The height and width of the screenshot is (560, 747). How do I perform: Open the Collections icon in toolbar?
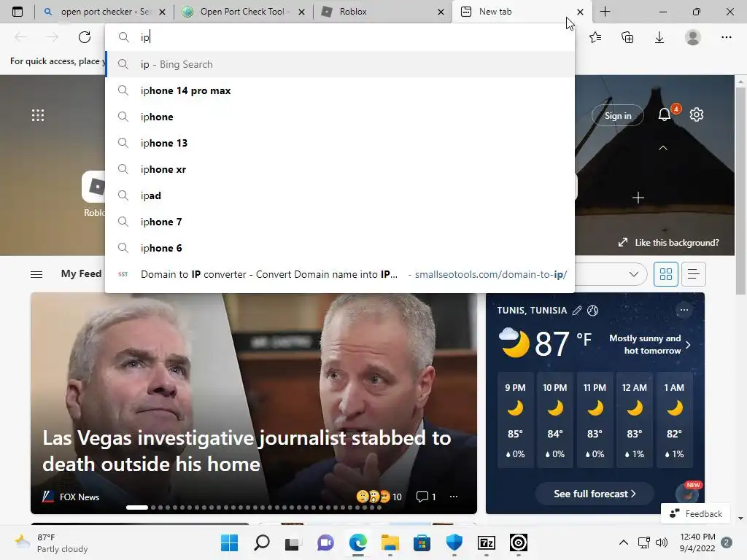tap(627, 37)
